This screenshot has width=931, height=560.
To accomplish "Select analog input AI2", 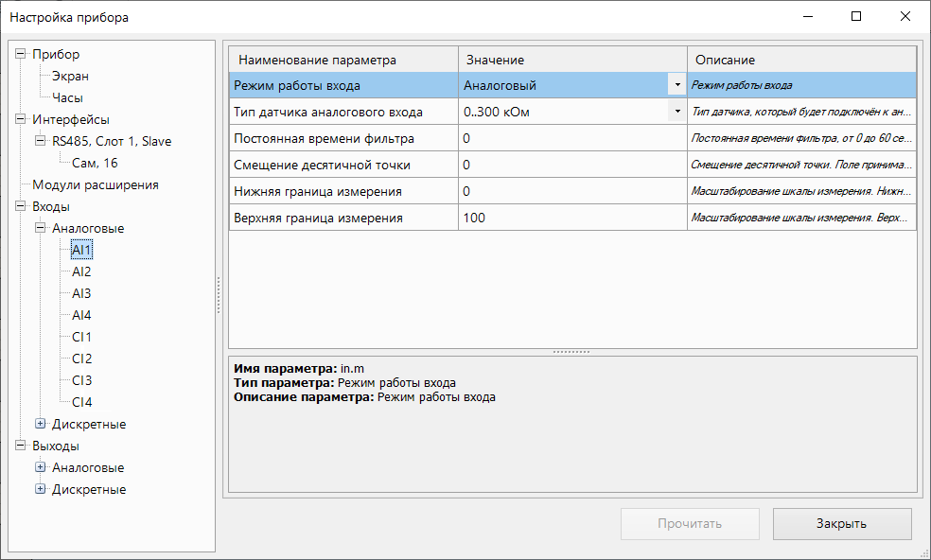I will click(81, 272).
